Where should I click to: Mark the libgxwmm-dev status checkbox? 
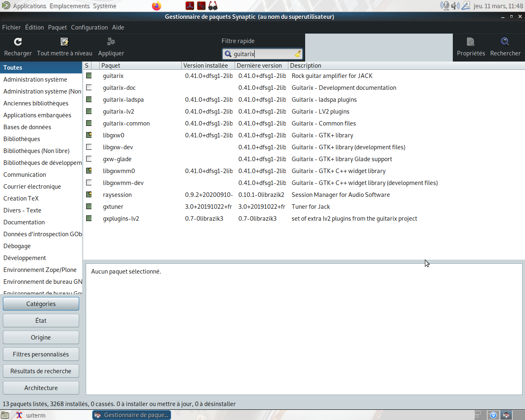click(89, 183)
